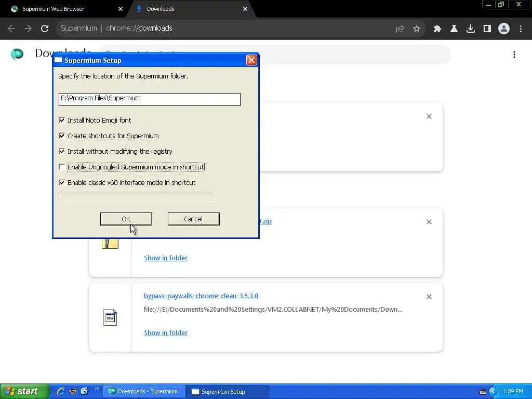The height and width of the screenshot is (399, 532).
Task: Reload the page with the refresh icon
Action: tap(45, 29)
